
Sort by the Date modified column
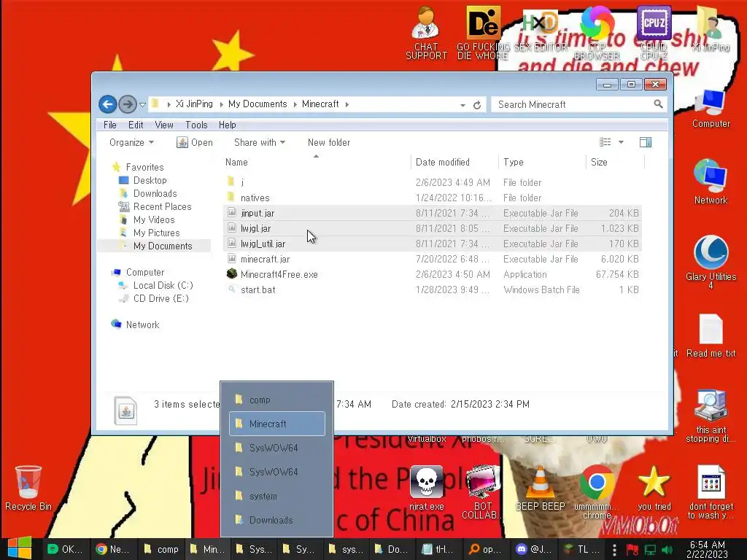(x=454, y=162)
